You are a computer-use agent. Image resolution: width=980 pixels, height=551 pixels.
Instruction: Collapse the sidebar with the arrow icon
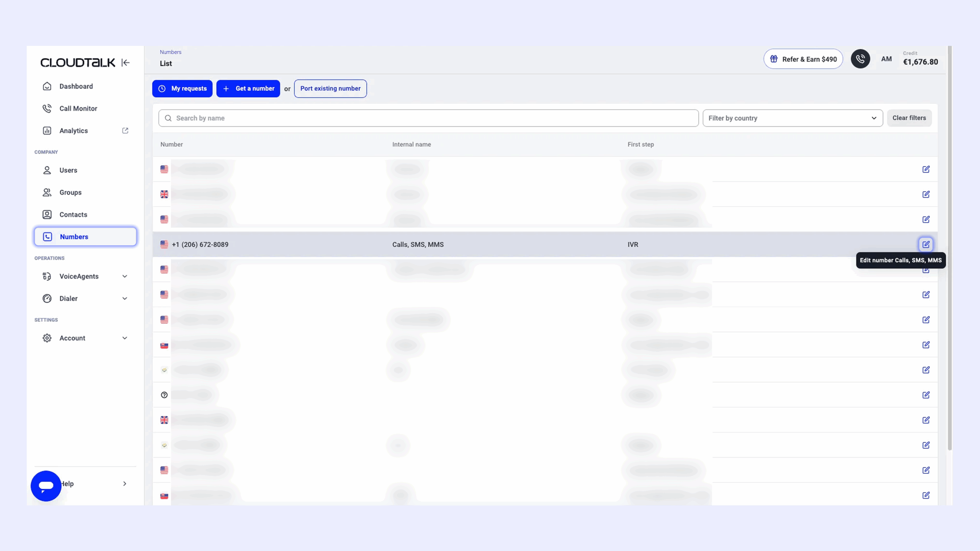[x=126, y=63]
